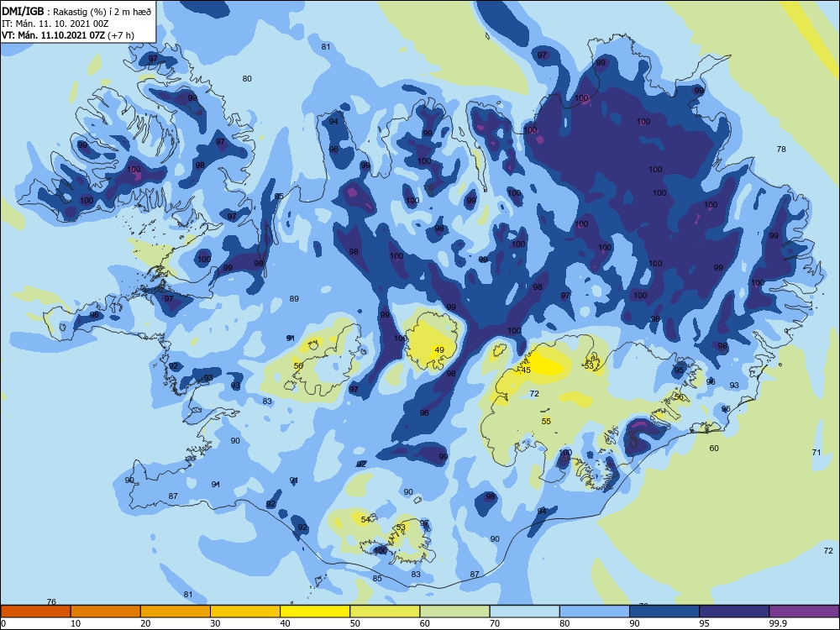Click the purple 99.9+ legend swatch
840x630 pixels.
coord(804,612)
